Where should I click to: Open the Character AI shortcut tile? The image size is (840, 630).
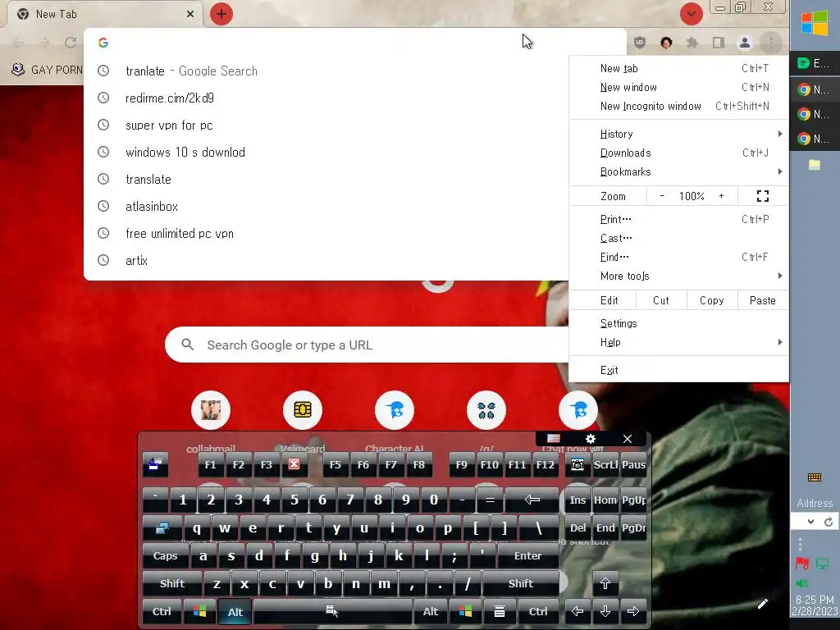coord(395,410)
